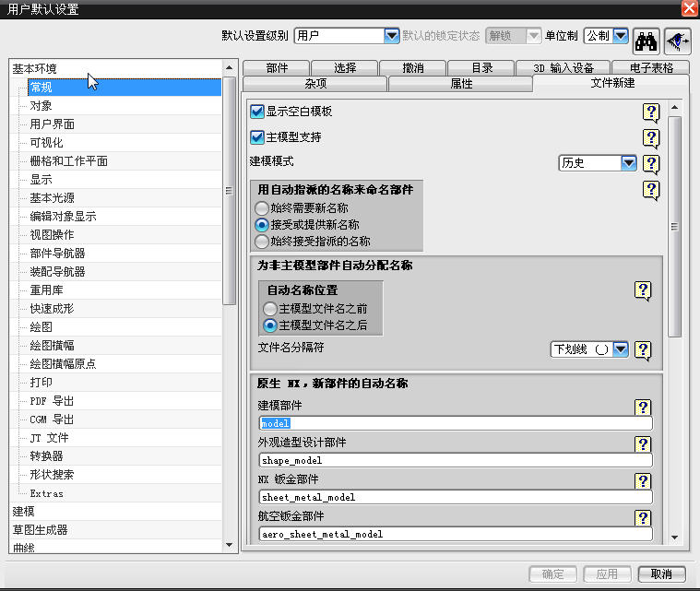Click the 确定 button

point(552,574)
